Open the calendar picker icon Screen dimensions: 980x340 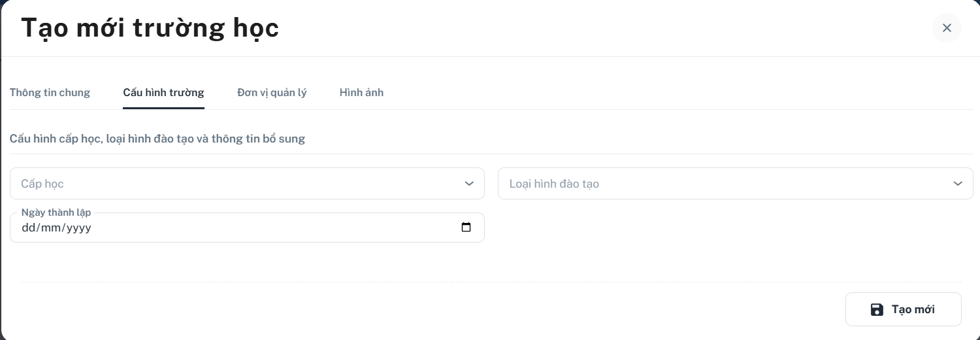coord(466,228)
